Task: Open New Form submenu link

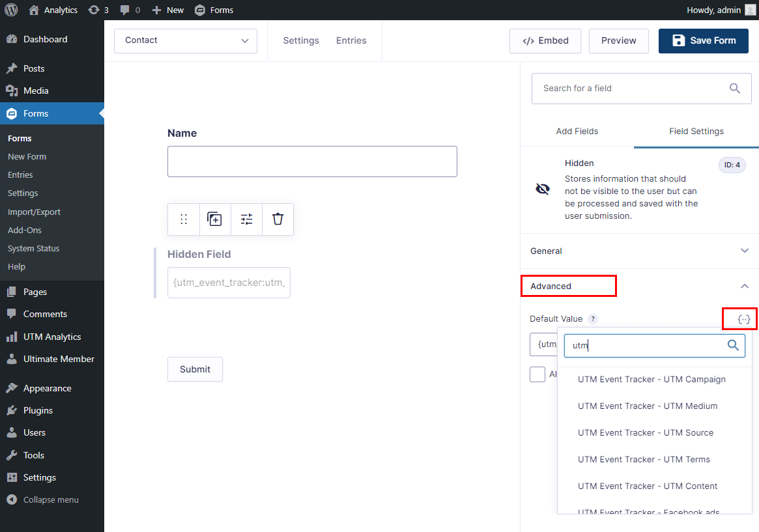Action: pos(27,156)
